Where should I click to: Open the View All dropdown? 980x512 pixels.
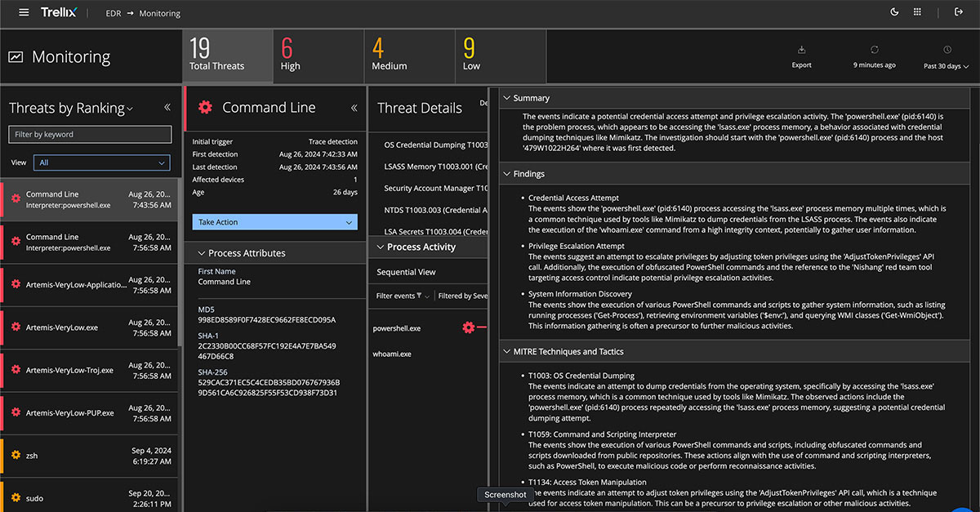pos(102,163)
